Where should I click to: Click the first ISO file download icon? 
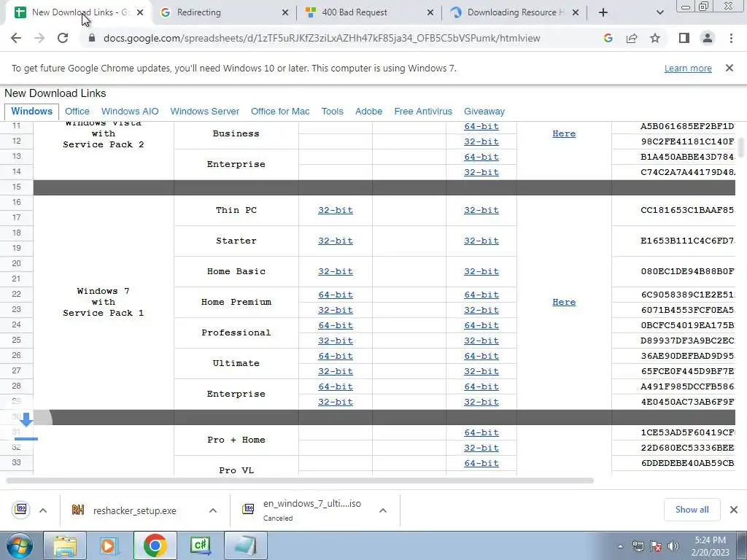21,510
